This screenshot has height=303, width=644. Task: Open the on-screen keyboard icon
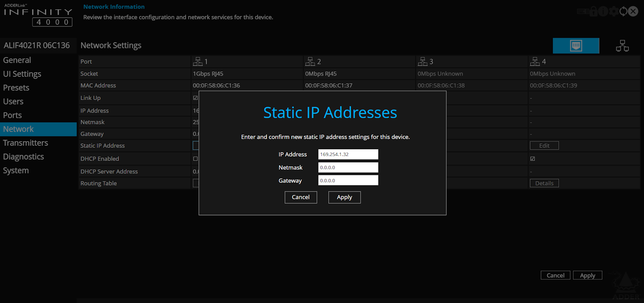click(583, 11)
